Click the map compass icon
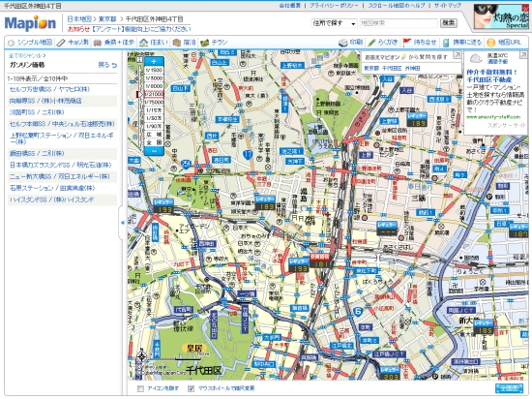 click(x=141, y=356)
